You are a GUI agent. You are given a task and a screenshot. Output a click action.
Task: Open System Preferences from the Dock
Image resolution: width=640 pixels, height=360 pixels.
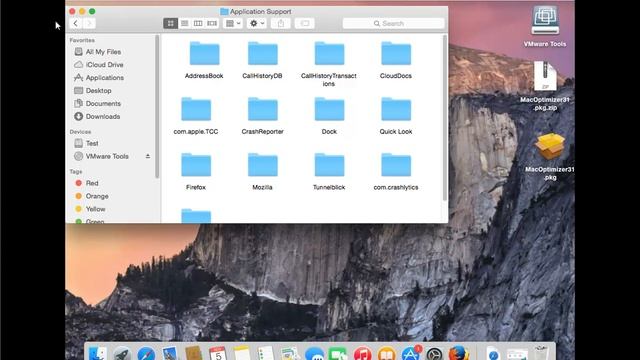tap(434, 353)
